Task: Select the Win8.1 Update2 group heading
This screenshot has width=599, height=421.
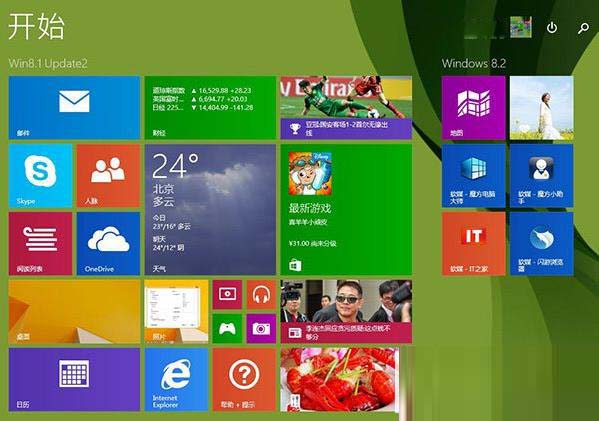Action: pos(48,63)
